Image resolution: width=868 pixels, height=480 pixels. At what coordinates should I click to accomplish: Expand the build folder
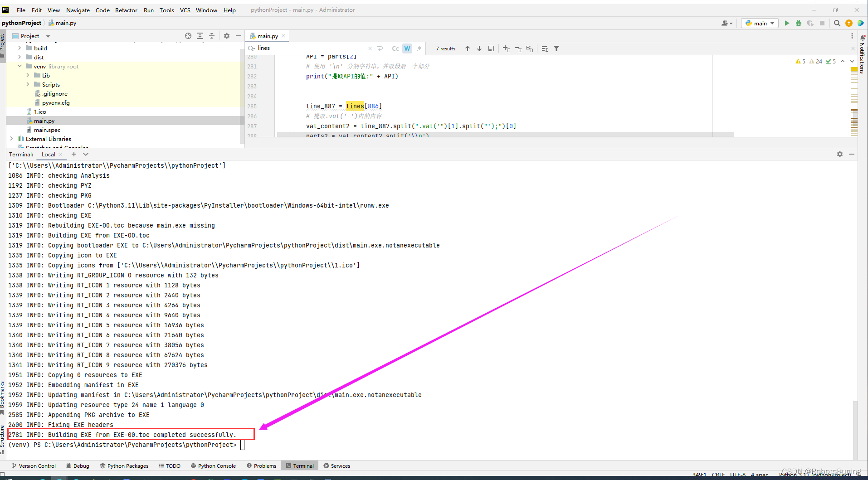[x=20, y=48]
